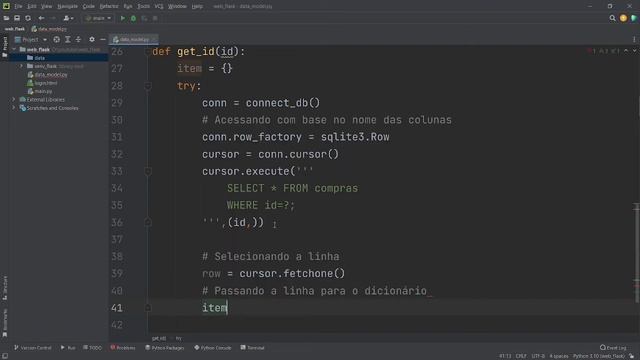
Task: Open the Tools menu
Action: 143,6
